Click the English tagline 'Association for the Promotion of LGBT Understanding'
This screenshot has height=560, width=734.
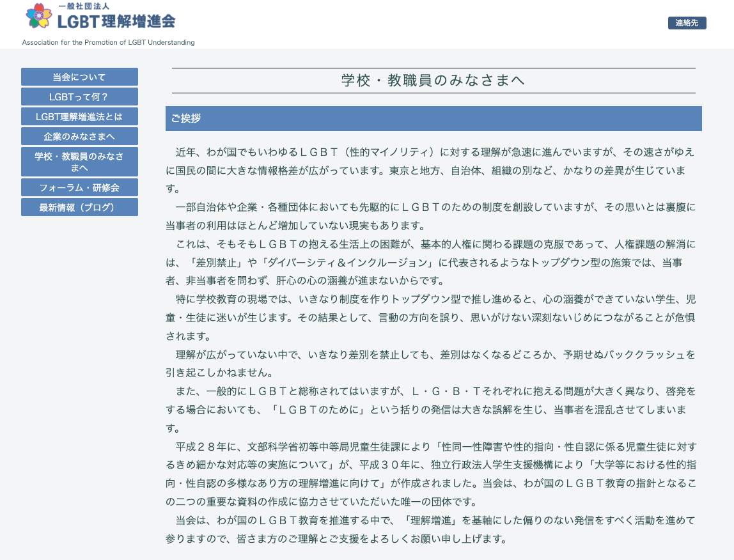coord(108,42)
